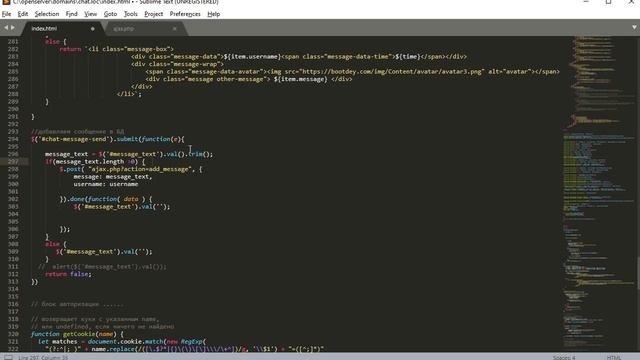640x360 pixels.
Task: Click 'return false;' on line 312
Action: (68, 274)
